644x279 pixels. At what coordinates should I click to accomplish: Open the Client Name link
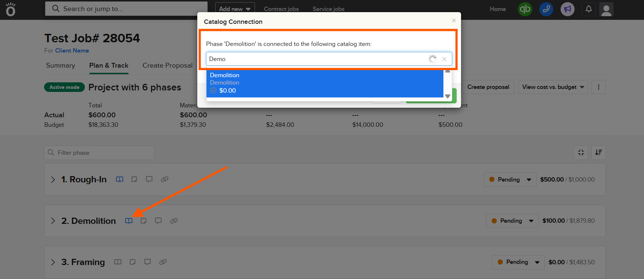coord(72,51)
